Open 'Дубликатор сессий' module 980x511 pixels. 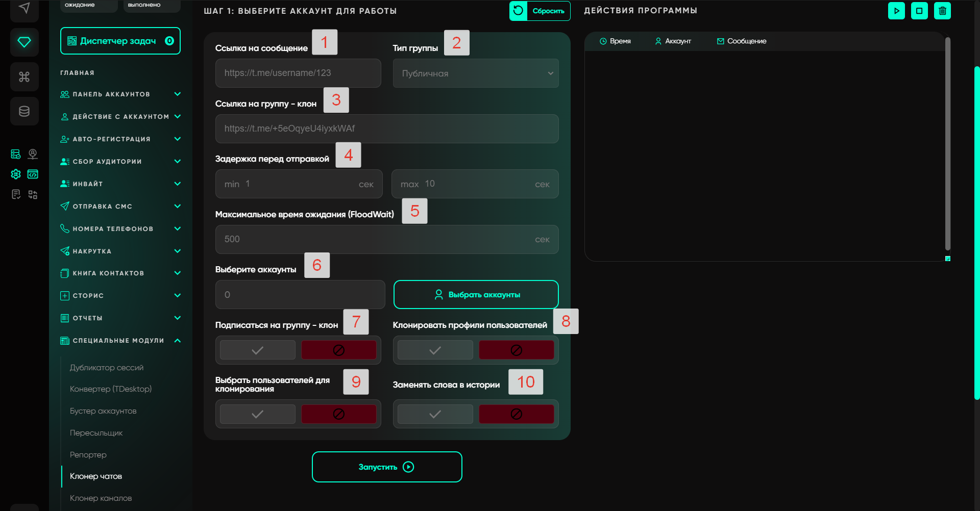tap(107, 368)
